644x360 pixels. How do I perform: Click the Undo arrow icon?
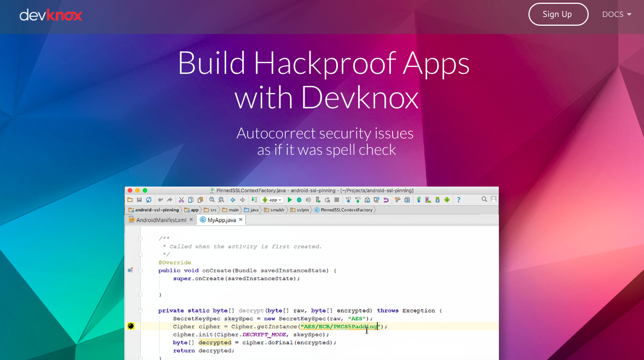[x=160, y=200]
